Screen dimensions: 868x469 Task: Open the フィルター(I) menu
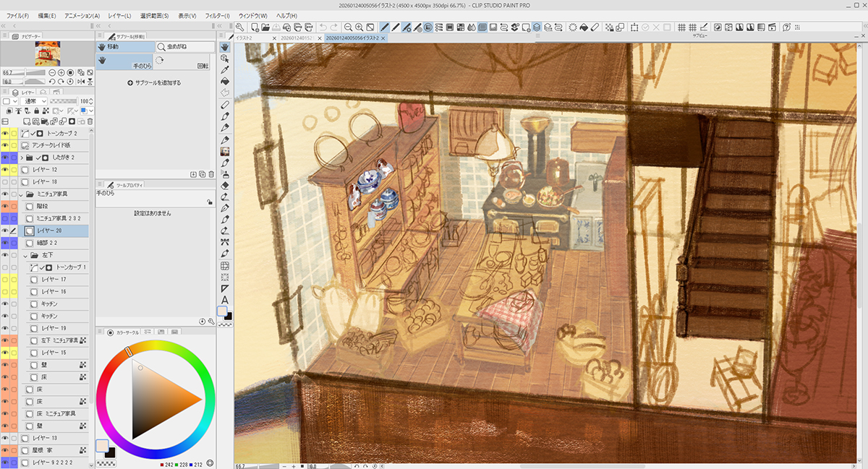217,15
